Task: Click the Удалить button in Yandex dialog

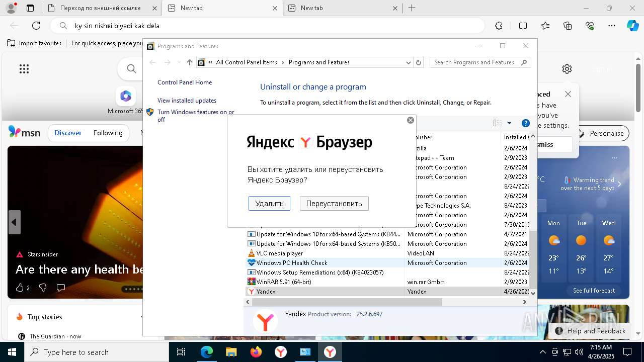Action: point(269,203)
